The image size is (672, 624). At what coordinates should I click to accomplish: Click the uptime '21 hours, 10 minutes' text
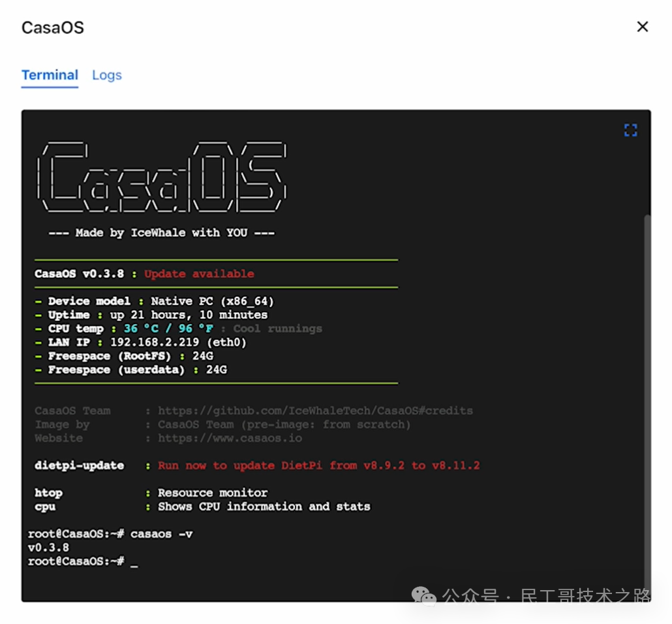click(x=199, y=315)
